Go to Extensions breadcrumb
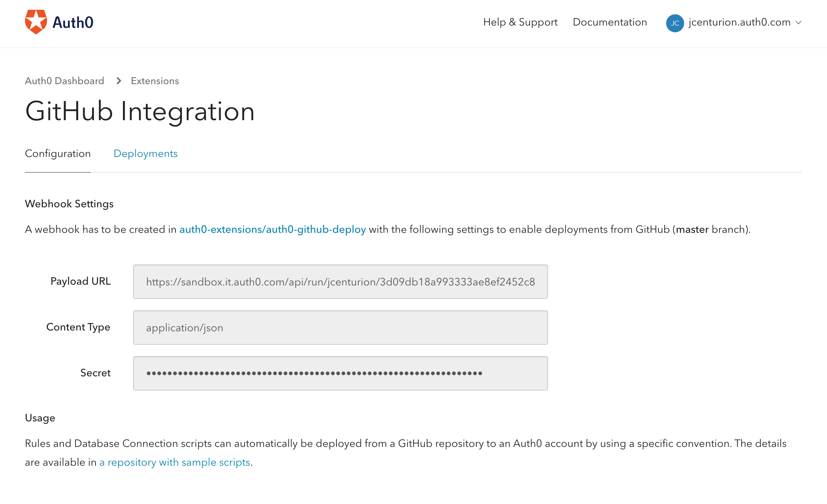 (x=155, y=81)
